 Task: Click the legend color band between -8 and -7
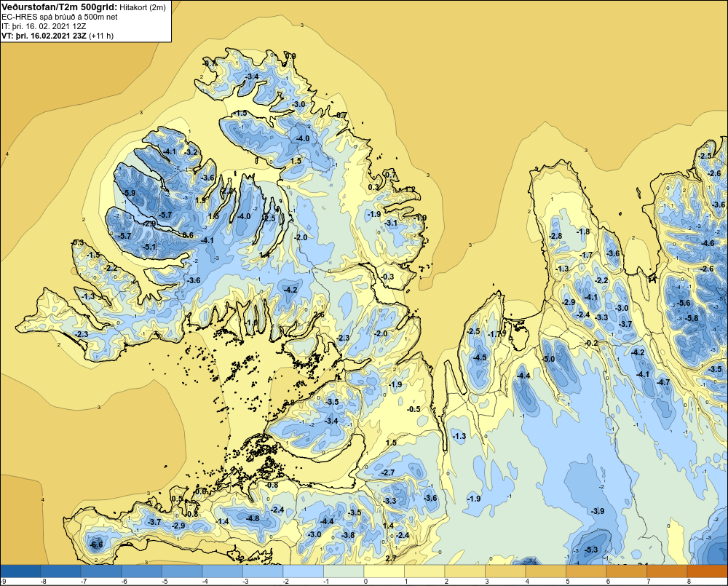[61, 571]
